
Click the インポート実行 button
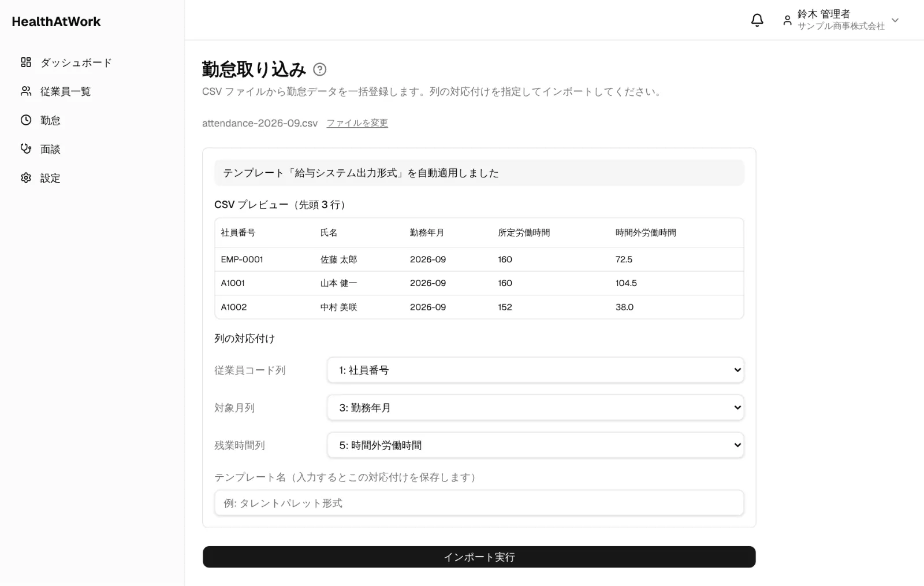point(479,557)
